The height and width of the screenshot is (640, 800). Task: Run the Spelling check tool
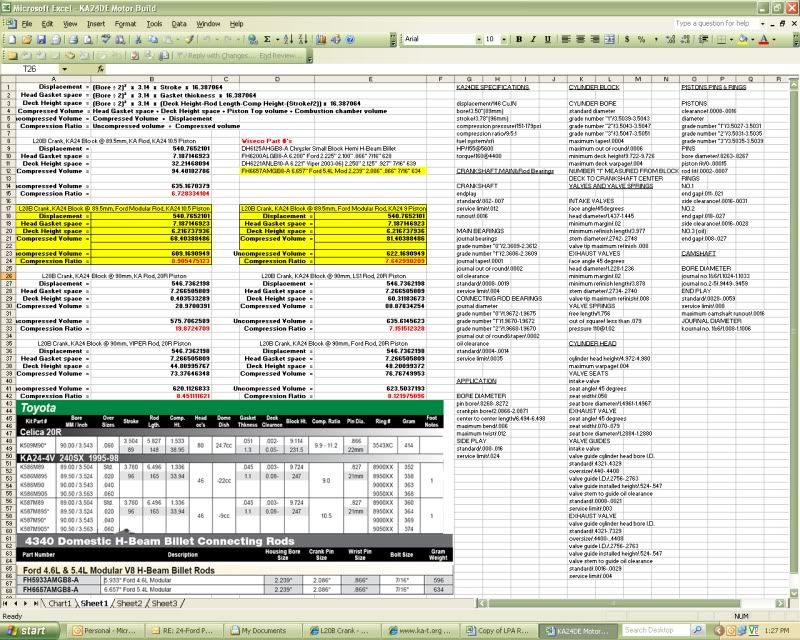click(106, 39)
